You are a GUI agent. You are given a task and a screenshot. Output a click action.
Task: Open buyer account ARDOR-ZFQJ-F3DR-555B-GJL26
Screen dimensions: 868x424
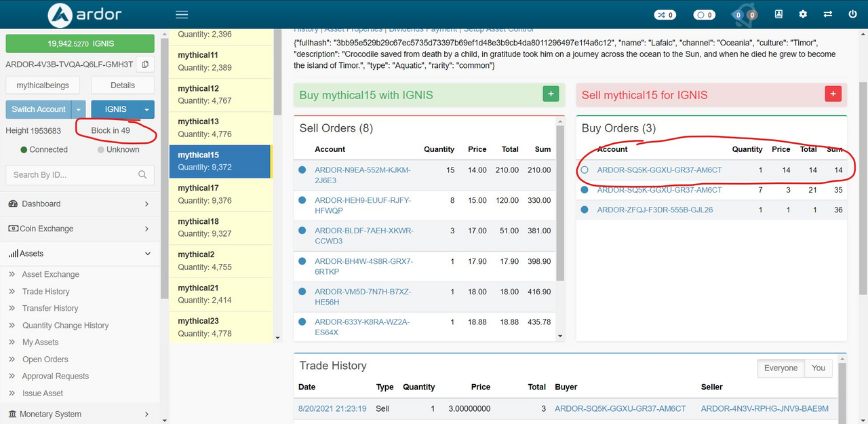click(655, 210)
